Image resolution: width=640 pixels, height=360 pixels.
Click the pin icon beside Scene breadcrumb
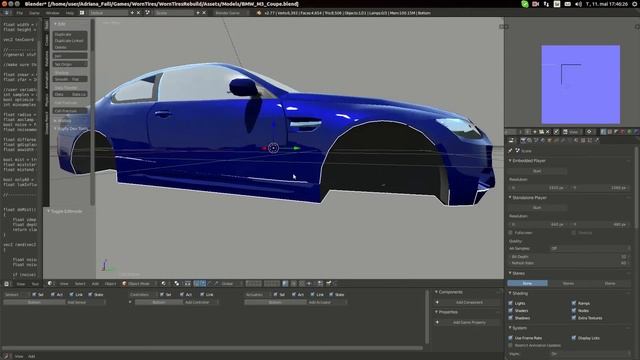coord(511,151)
